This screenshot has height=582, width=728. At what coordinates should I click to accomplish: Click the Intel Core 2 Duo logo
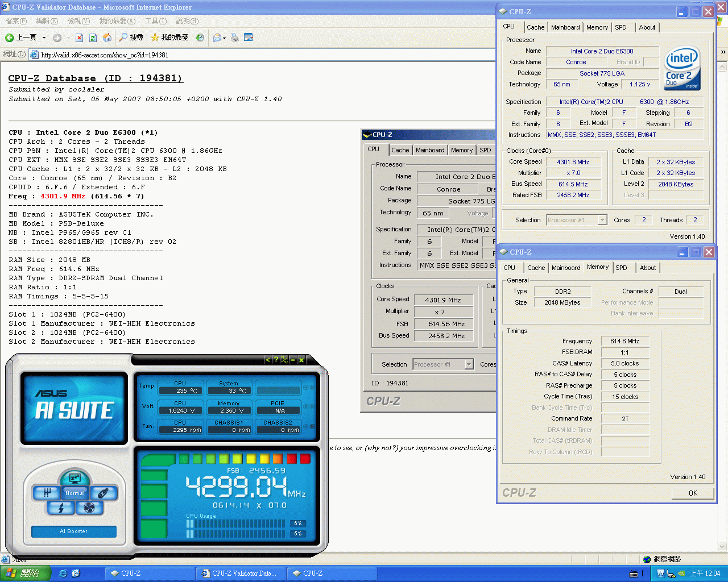[682, 69]
